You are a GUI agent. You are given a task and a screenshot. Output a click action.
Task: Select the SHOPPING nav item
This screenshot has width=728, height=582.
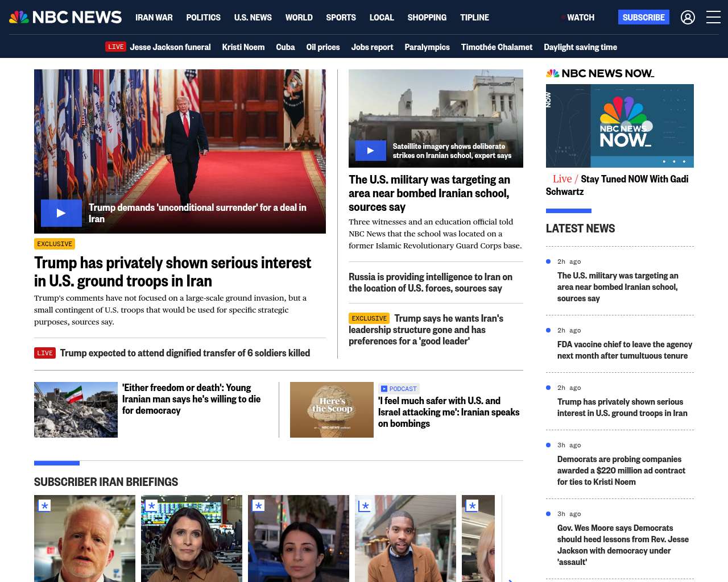tap(427, 18)
